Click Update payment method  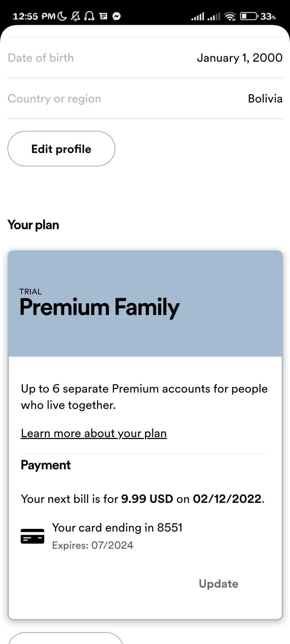[x=219, y=584]
